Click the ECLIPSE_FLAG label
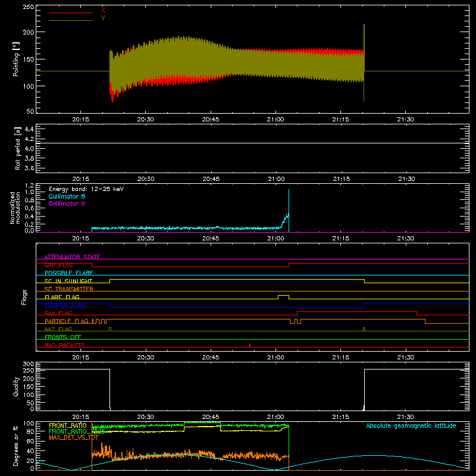 click(65, 305)
